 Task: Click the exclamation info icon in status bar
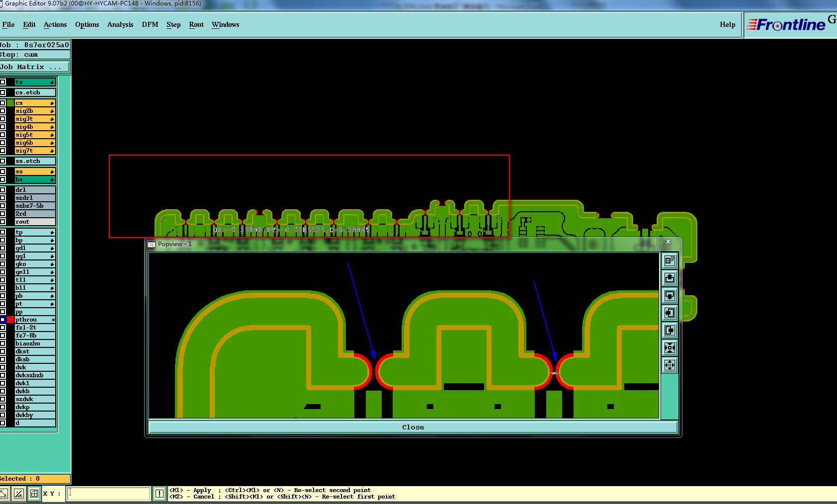tap(160, 494)
